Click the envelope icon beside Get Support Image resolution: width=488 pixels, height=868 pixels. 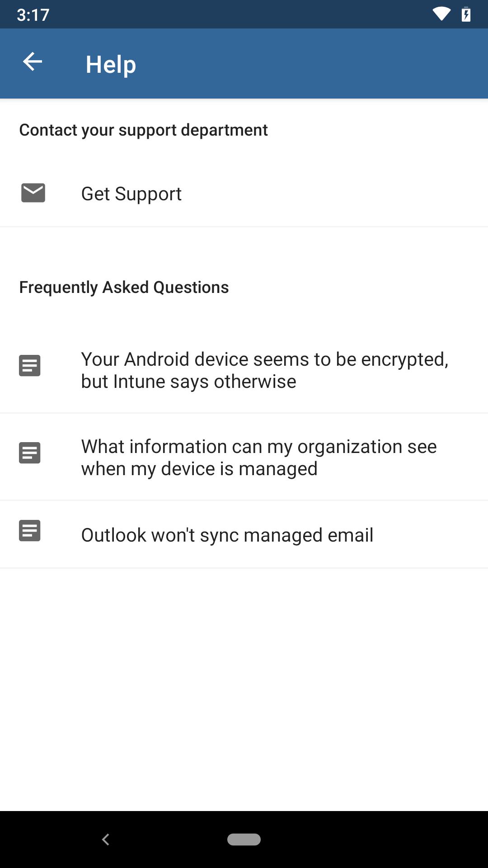pyautogui.click(x=33, y=193)
